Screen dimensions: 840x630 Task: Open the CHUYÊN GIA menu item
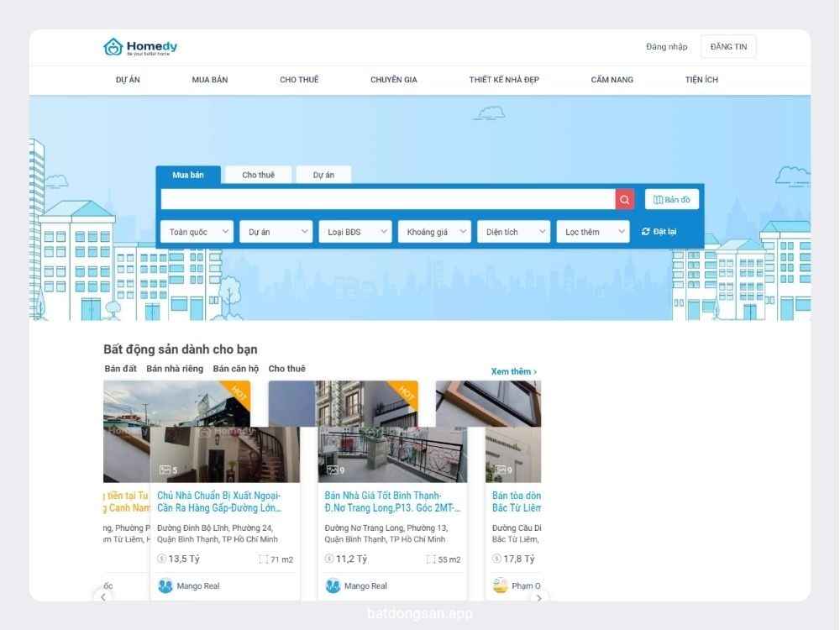(394, 80)
